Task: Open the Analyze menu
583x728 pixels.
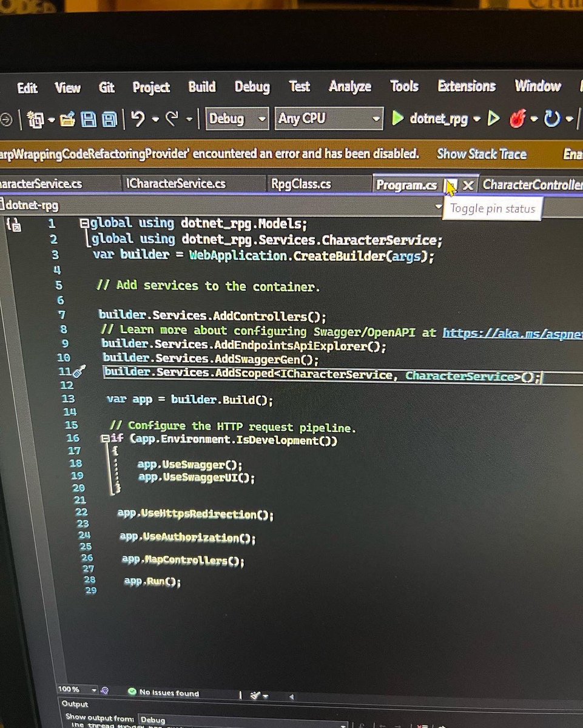Action: point(350,87)
